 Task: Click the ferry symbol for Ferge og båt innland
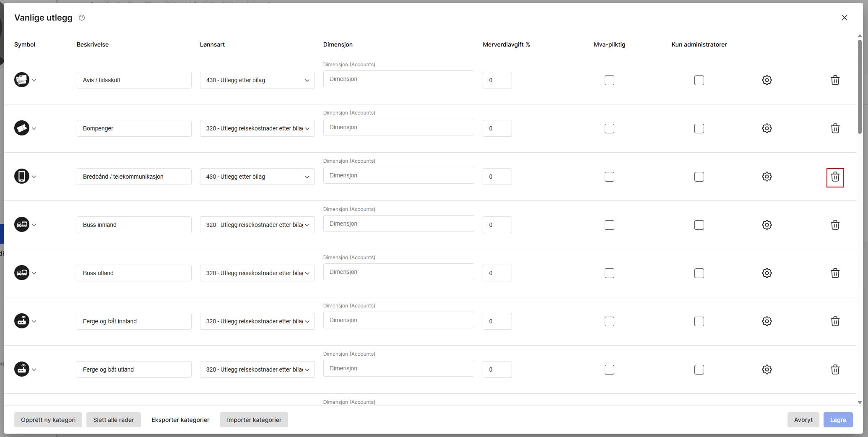click(22, 321)
